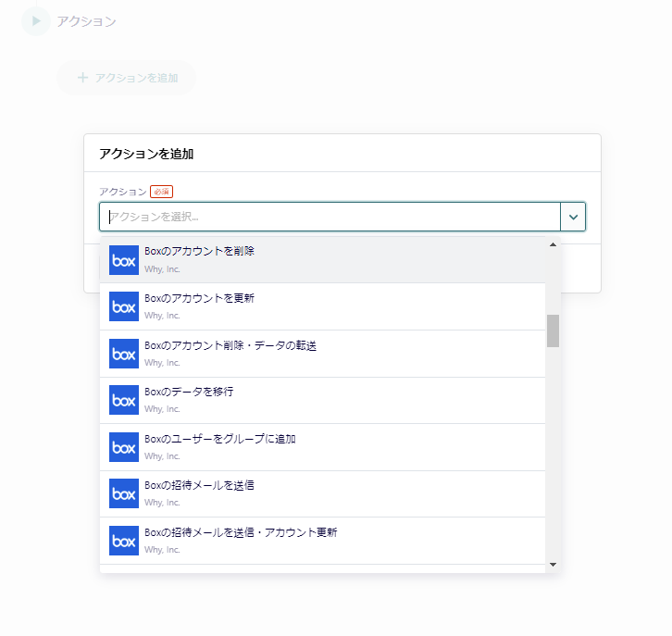Pick Boxの招待メールを送信・アカウント更新 action

(x=322, y=541)
